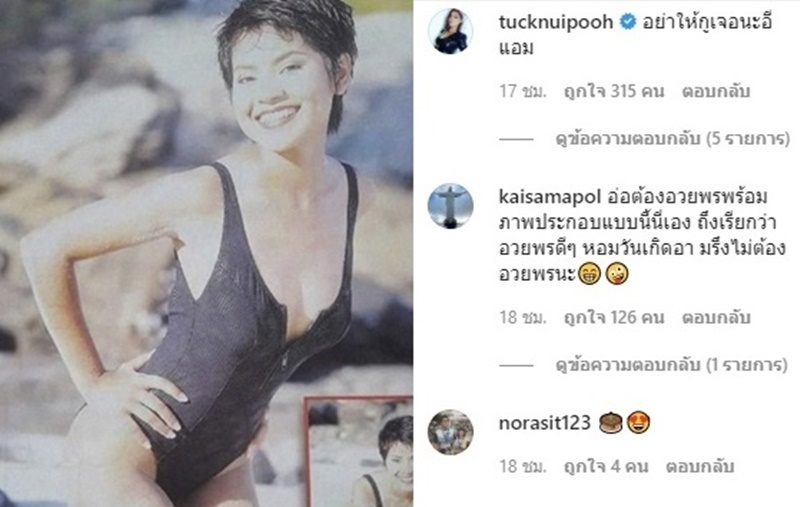Expand the 1 reply under kaisamapol's comment
Image resolution: width=800 pixels, height=507 pixels.
671,364
